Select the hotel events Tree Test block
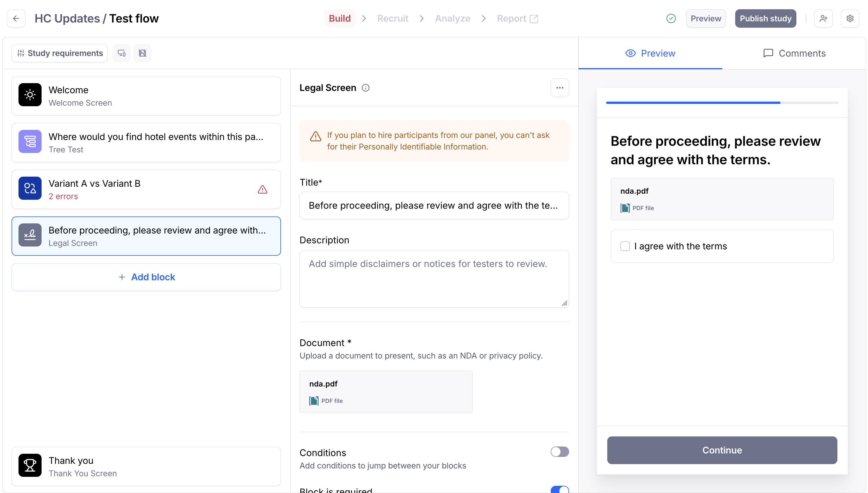Screen dimensions: 868x493 (146, 143)
